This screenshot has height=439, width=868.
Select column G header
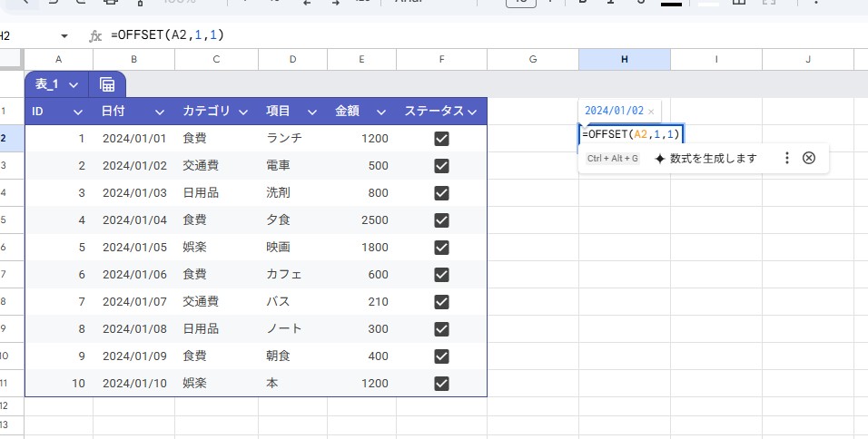tap(533, 59)
